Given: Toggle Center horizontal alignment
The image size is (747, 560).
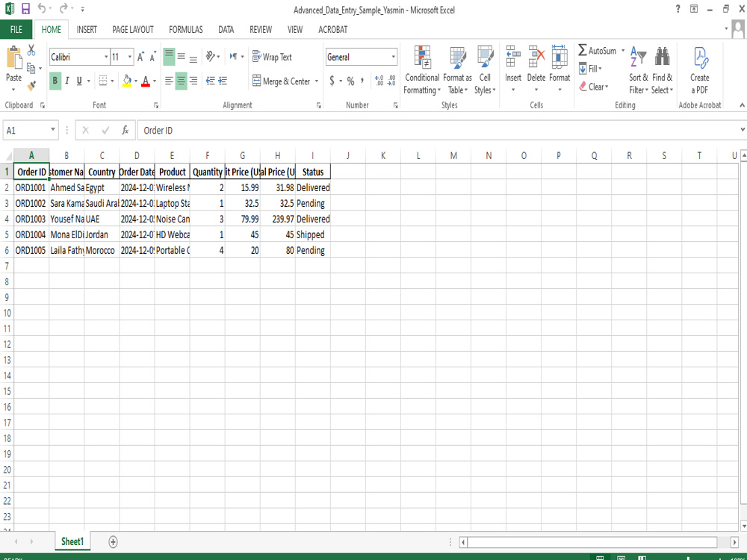Looking at the screenshot, I should [182, 81].
